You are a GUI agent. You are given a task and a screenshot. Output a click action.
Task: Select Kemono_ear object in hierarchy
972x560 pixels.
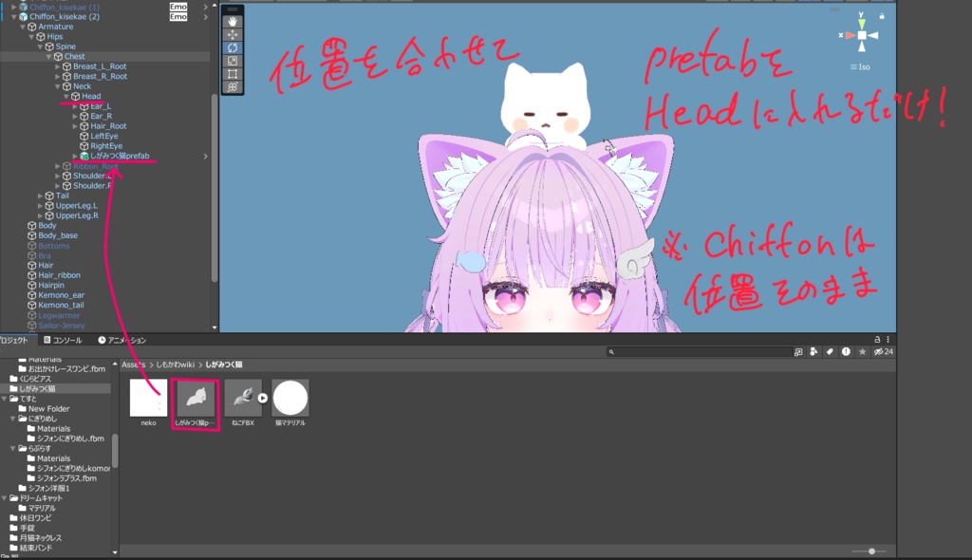61,295
